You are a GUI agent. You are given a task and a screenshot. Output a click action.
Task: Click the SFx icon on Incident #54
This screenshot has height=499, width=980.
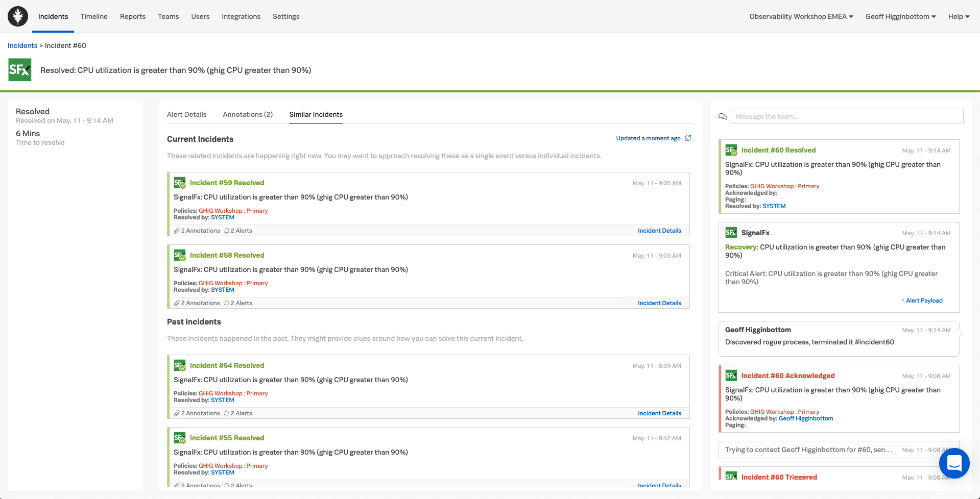pyautogui.click(x=179, y=365)
